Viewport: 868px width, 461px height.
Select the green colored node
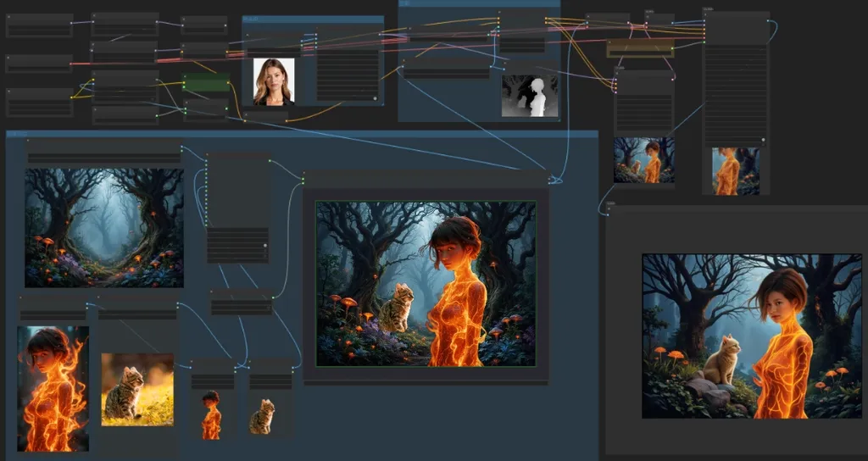(x=206, y=82)
